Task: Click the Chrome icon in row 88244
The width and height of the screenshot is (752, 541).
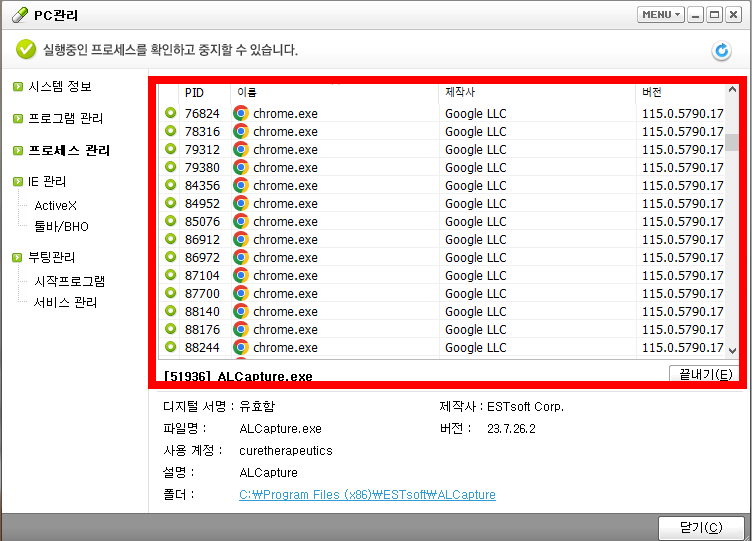Action: pos(241,347)
